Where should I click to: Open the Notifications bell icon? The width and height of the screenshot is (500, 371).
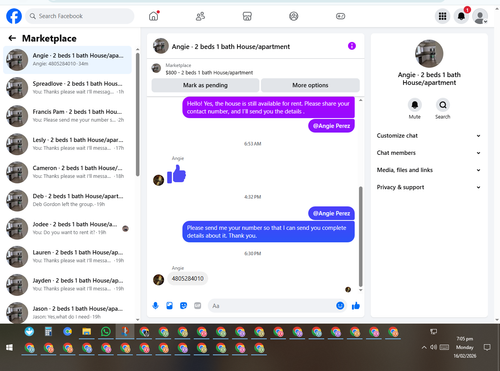coord(461,16)
